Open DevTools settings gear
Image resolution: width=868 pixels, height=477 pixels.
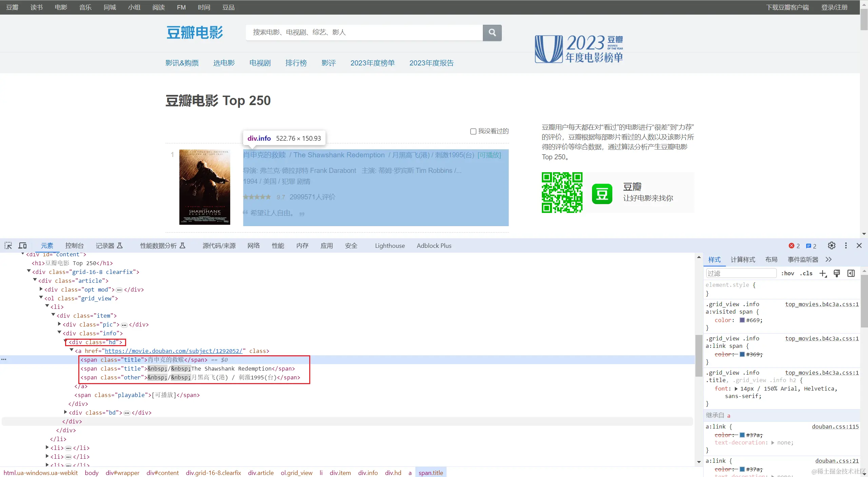coord(831,245)
